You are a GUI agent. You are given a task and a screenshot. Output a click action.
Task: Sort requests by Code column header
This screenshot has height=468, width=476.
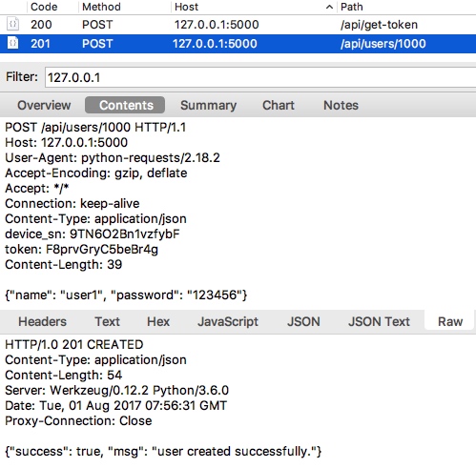tap(44, 7)
